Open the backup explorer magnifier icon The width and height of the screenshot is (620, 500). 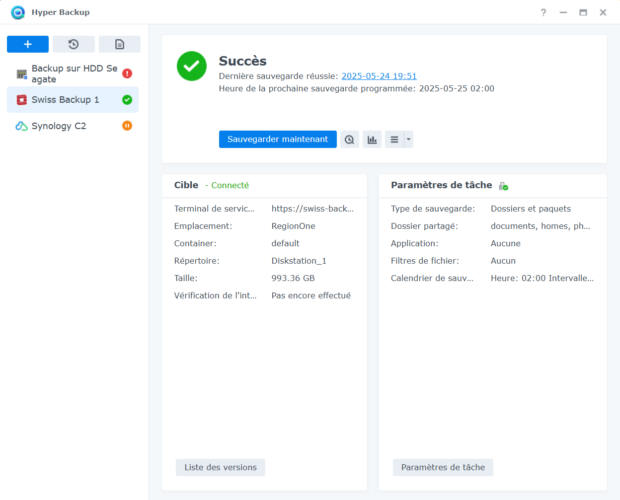coord(350,140)
